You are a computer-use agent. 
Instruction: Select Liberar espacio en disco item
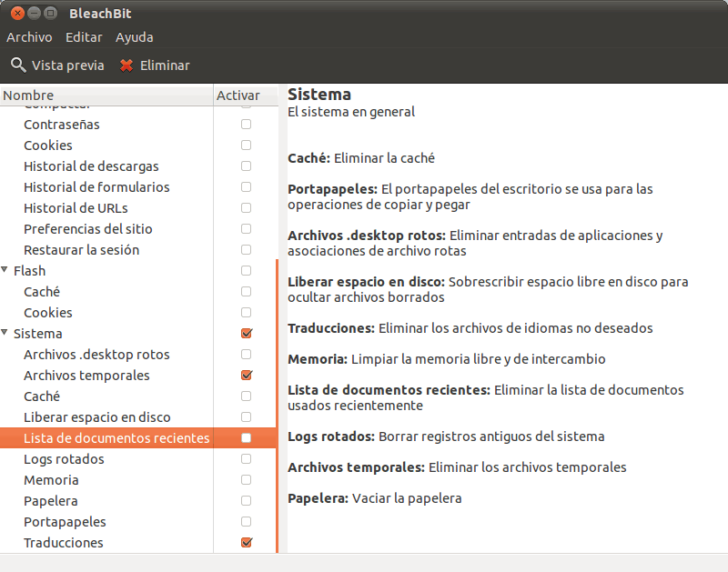pyautogui.click(x=96, y=417)
